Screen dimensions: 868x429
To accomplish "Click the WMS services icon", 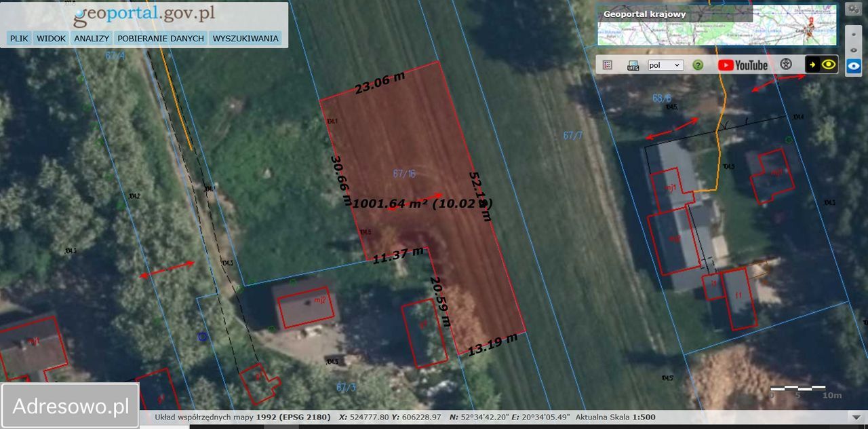I will pyautogui.click(x=633, y=65).
